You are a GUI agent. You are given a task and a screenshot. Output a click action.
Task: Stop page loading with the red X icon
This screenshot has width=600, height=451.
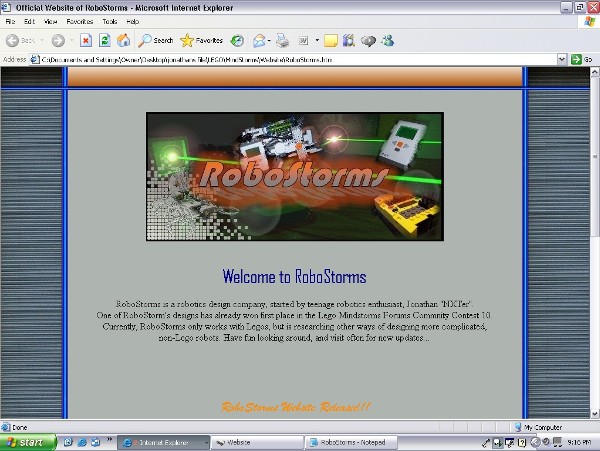[86, 40]
